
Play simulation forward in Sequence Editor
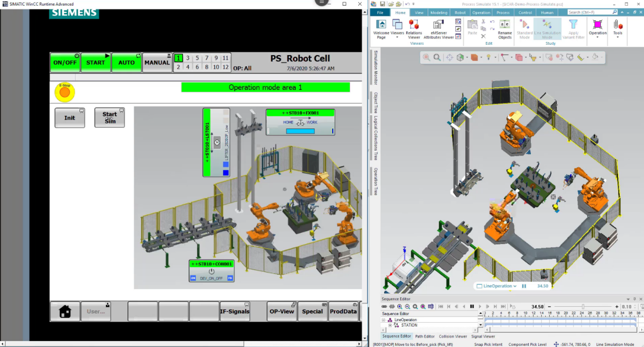[480, 306]
